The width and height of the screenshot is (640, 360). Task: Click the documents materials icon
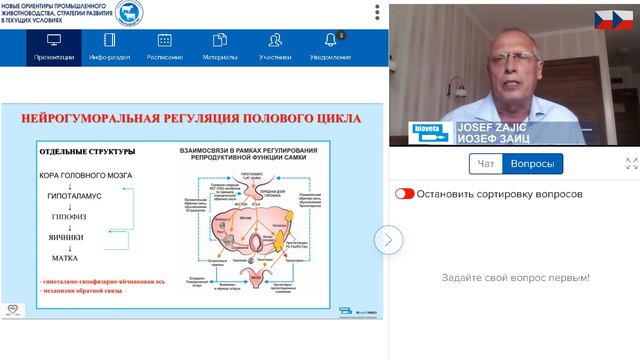pos(220,40)
